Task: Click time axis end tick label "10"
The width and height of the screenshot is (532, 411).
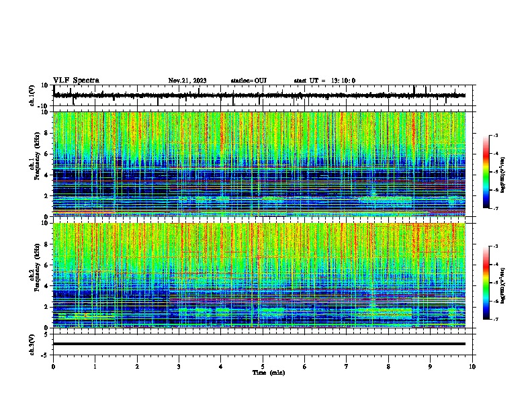Action: point(472,367)
